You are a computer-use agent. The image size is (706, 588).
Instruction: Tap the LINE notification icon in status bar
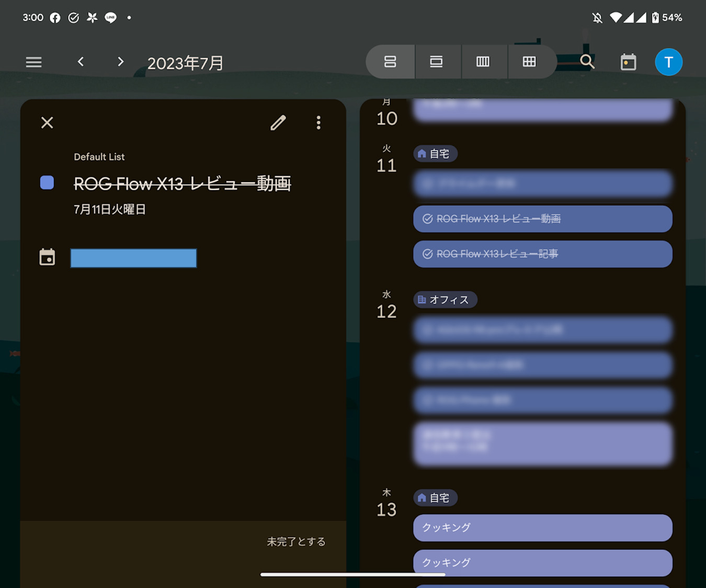(x=110, y=18)
